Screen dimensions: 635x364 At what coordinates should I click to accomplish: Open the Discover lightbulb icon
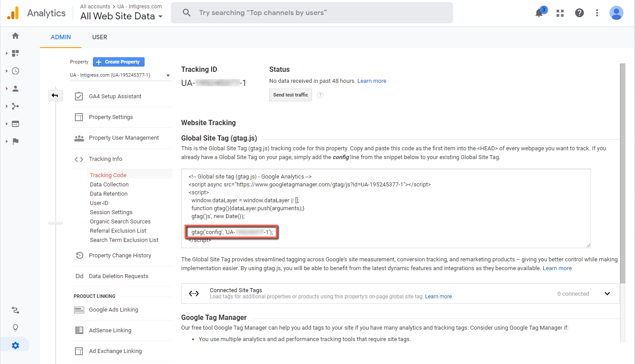pyautogui.click(x=15, y=328)
